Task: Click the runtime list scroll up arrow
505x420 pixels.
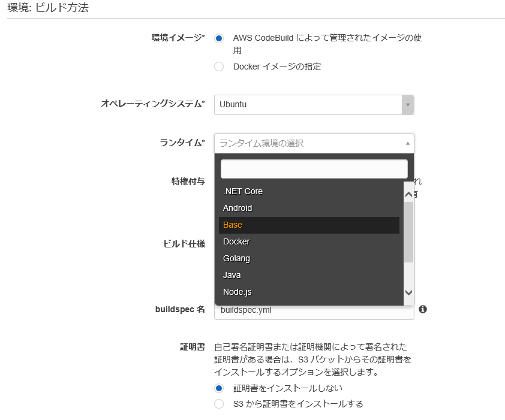Action: point(408,194)
